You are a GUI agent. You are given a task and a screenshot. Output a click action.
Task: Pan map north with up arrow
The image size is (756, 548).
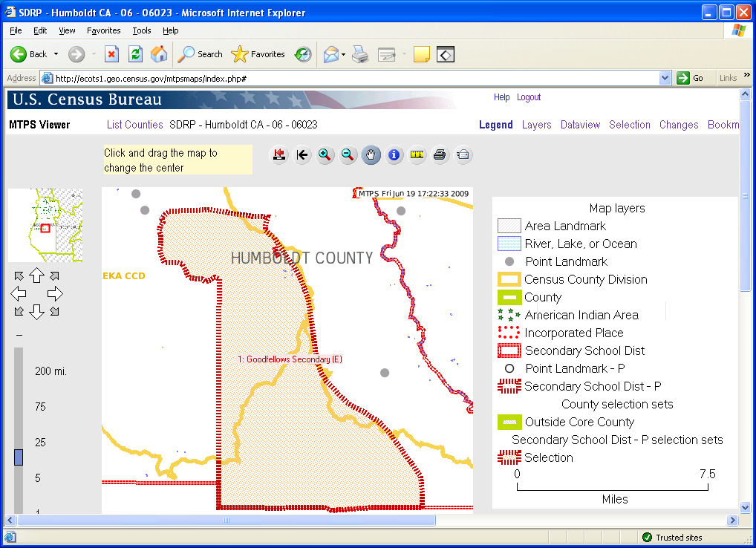[36, 275]
